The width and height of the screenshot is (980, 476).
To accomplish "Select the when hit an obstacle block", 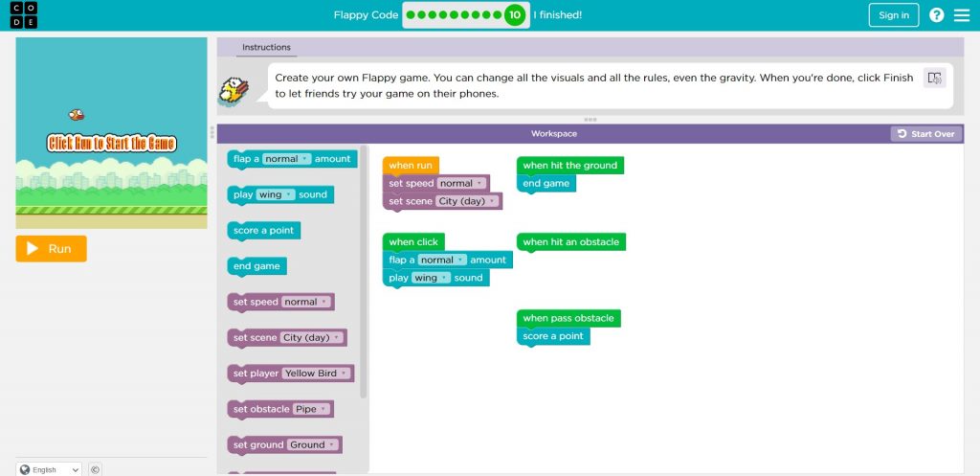I will click(570, 242).
